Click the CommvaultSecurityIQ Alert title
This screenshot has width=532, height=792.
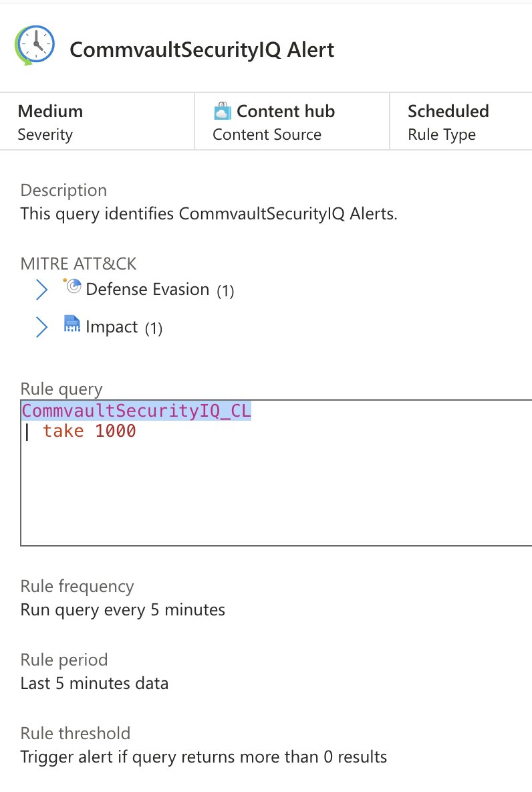pos(202,50)
